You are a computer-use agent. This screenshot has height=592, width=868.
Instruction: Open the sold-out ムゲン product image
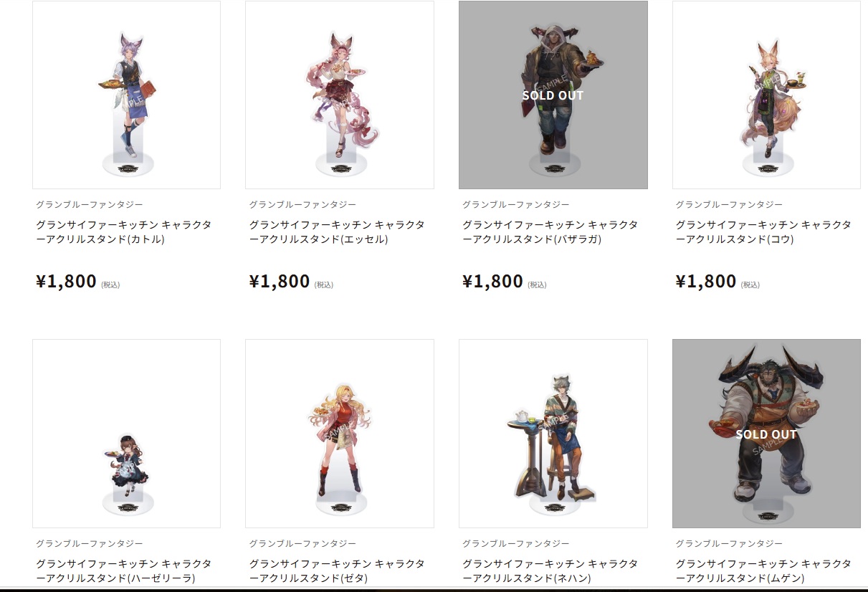pos(766,434)
